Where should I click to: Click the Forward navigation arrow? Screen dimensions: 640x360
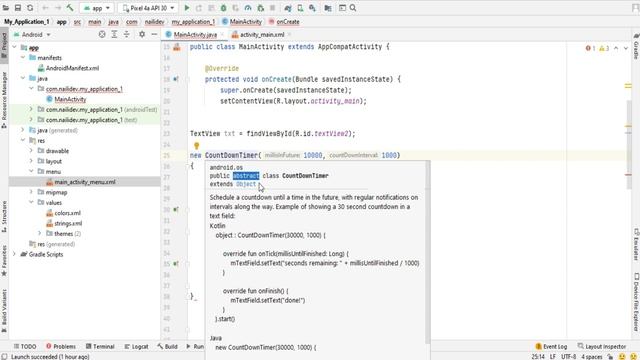tap(58, 8)
